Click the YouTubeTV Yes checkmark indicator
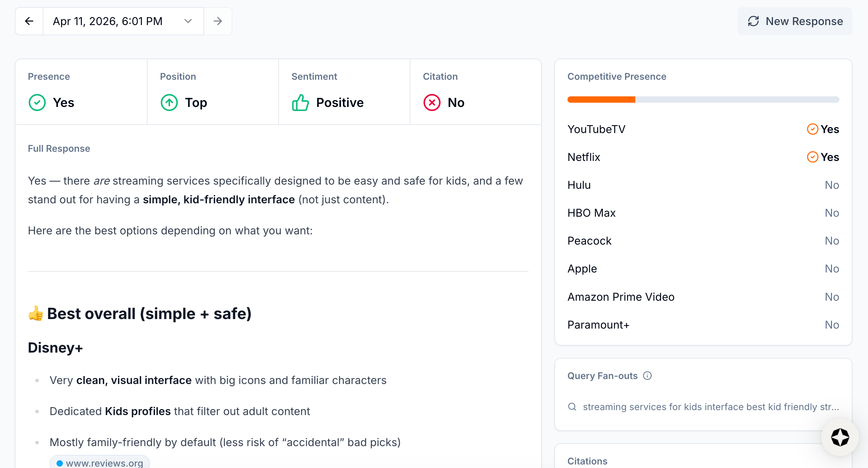The image size is (868, 468). pyautogui.click(x=813, y=129)
